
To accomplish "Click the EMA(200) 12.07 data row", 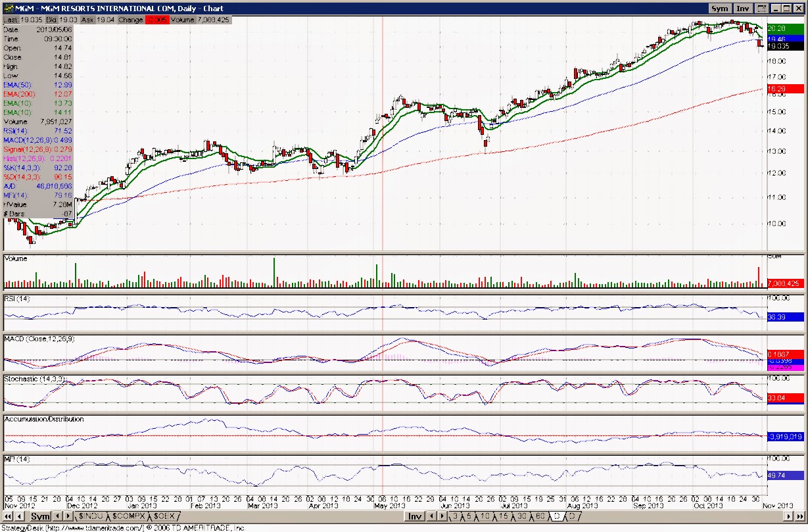I will 37,95.
